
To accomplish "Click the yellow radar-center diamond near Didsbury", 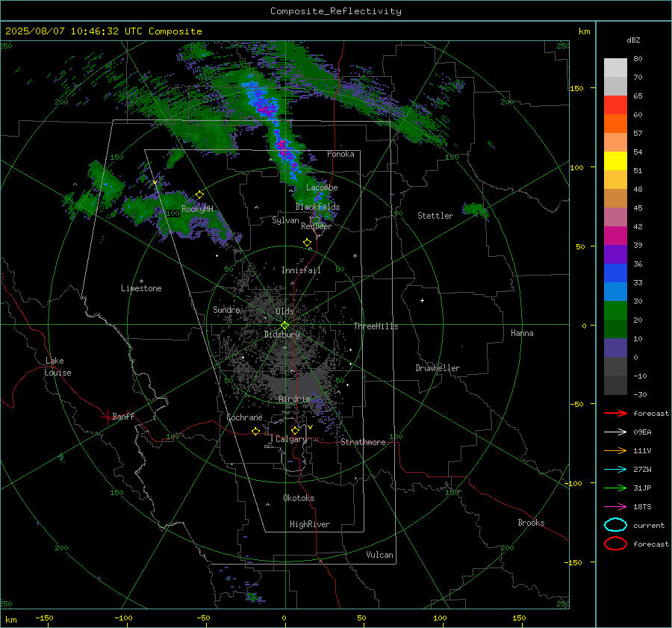I will click(284, 326).
